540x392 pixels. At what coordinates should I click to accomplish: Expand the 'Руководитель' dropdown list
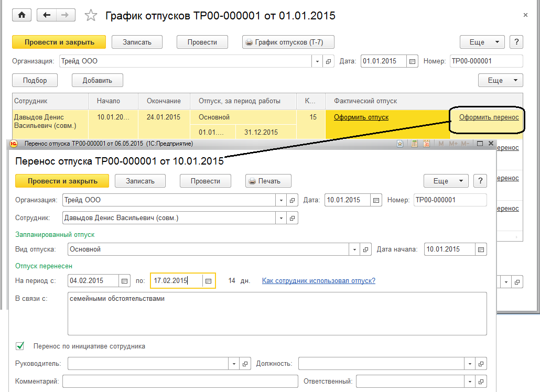point(234,364)
